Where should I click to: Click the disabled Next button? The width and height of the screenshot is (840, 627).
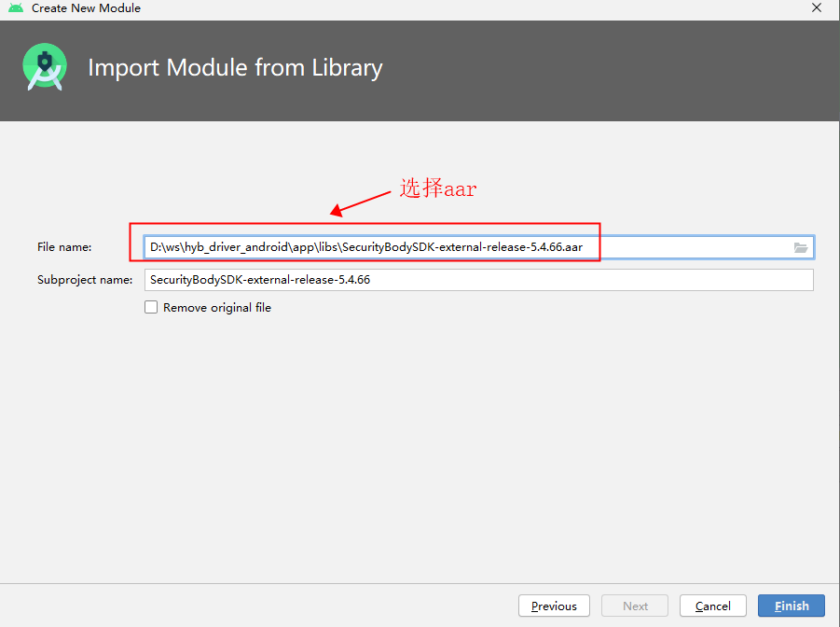tap(635, 606)
